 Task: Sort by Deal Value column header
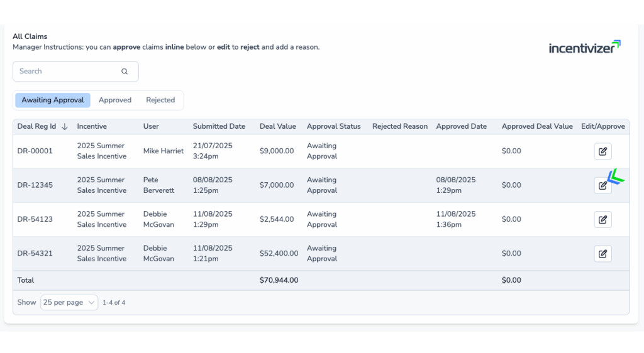pos(277,126)
